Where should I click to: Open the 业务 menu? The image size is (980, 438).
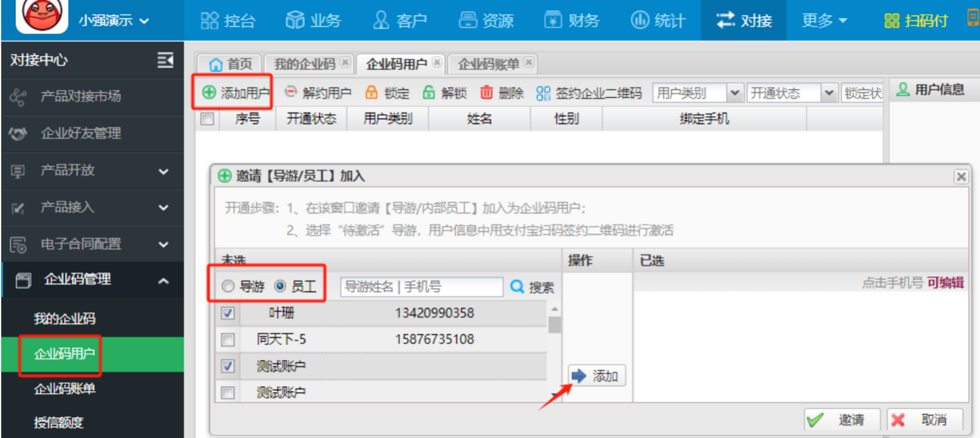coord(313,21)
